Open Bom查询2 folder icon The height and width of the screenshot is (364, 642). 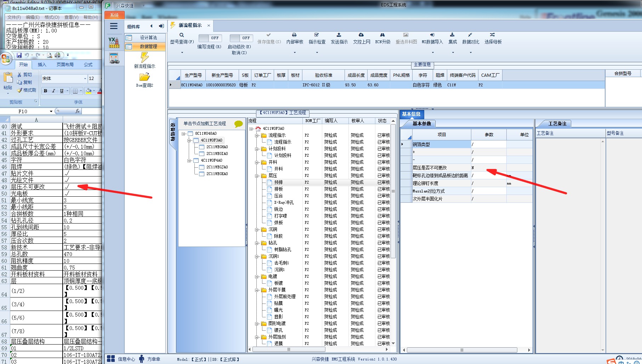144,77
